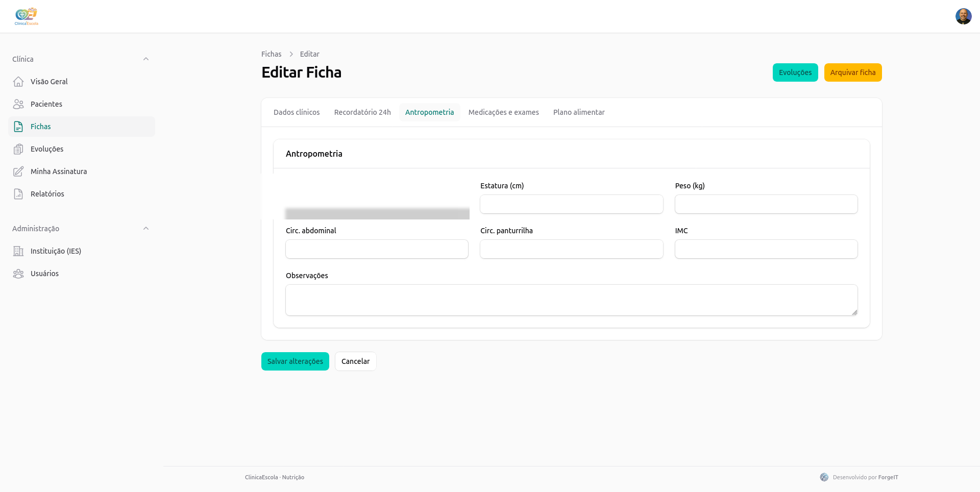Screen dimensions: 980x492
Task: Collapse the Clínica sidebar section
Action: pyautogui.click(x=146, y=59)
